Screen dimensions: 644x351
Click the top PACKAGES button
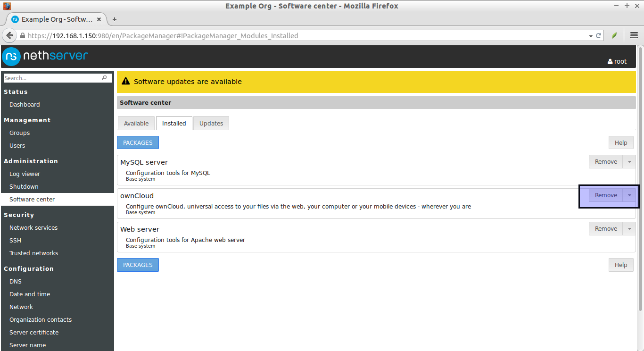coord(138,143)
